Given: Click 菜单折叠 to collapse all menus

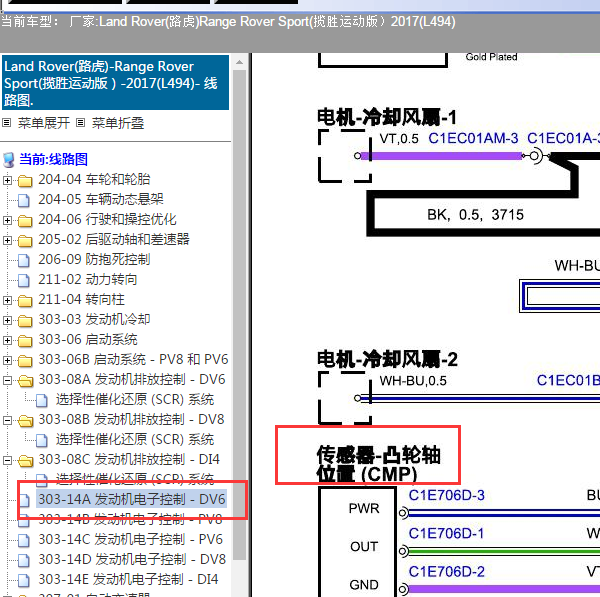Looking at the screenshot, I should (117, 123).
